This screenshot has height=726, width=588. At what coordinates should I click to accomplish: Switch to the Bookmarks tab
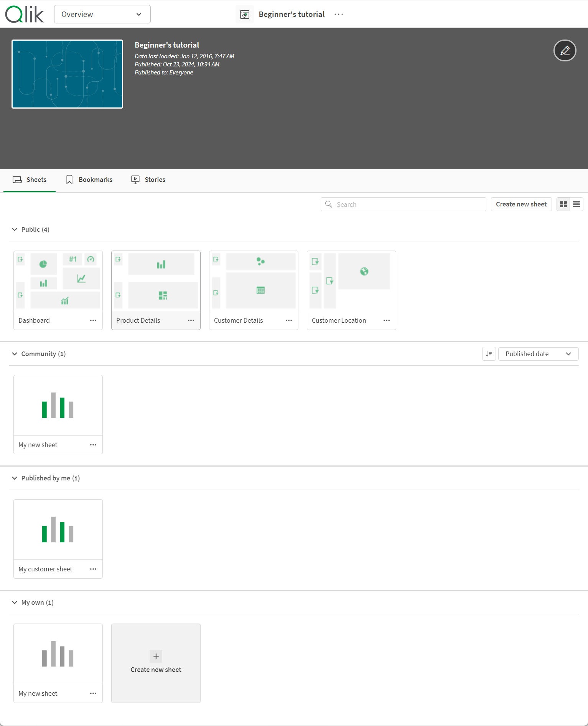89,180
